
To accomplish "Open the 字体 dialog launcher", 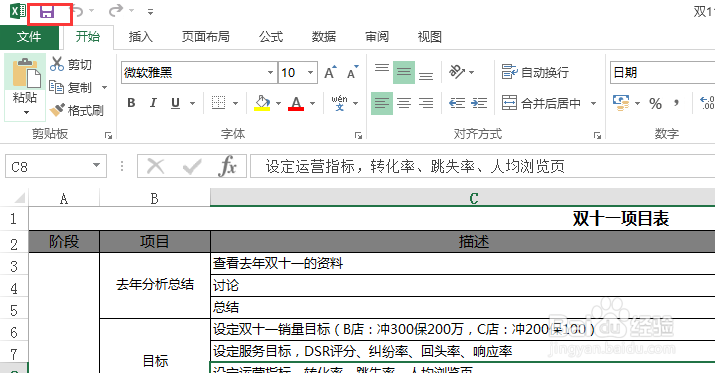I will pos(358,135).
